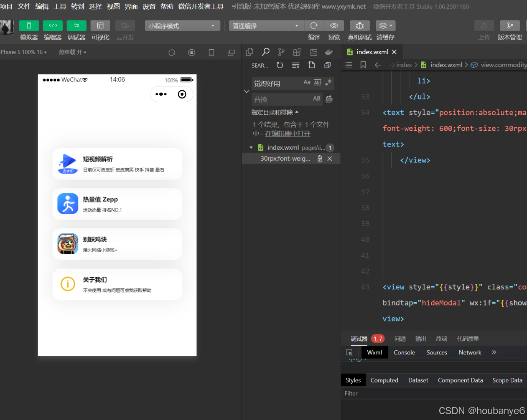Image resolution: width=527 pixels, height=420 pixels.
Task: Click the 上传 upload icon
Action: [x=484, y=25]
